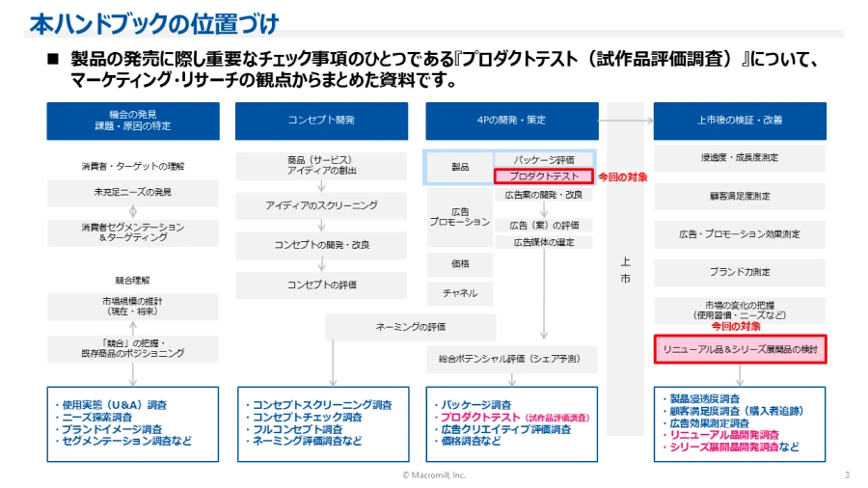This screenshot has width=868, height=488.
Task: Click the 価格 box
Action: (x=460, y=263)
